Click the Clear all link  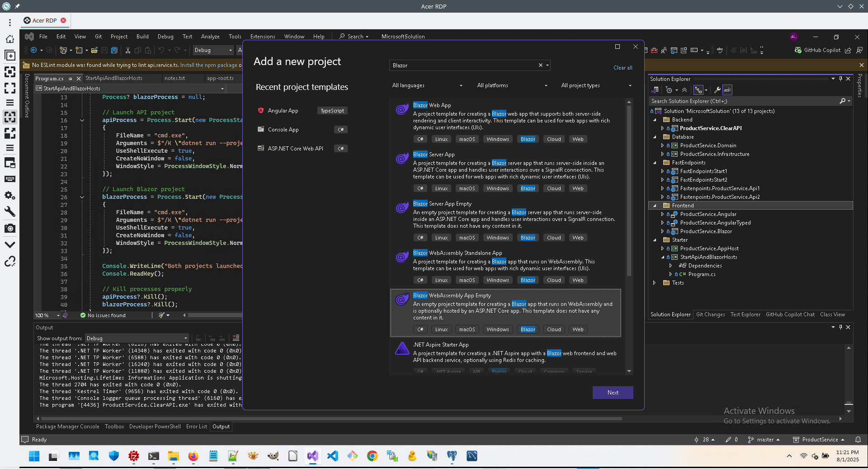[x=623, y=68]
